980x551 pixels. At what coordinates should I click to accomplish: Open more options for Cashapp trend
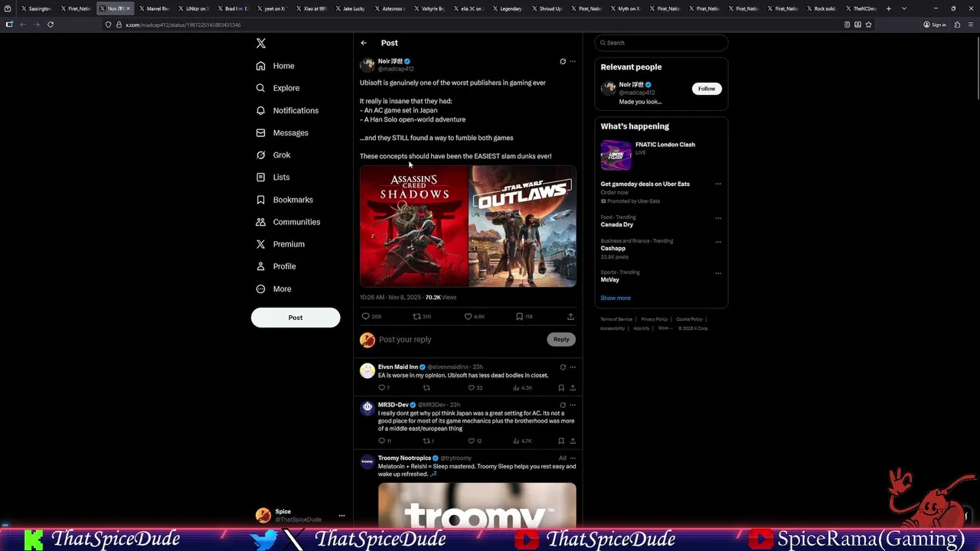(x=718, y=242)
